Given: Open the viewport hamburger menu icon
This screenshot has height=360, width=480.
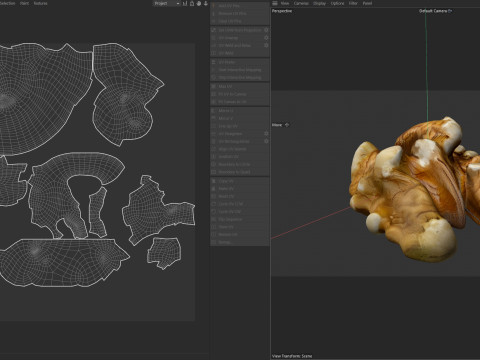Looking at the screenshot, I should 275,3.
